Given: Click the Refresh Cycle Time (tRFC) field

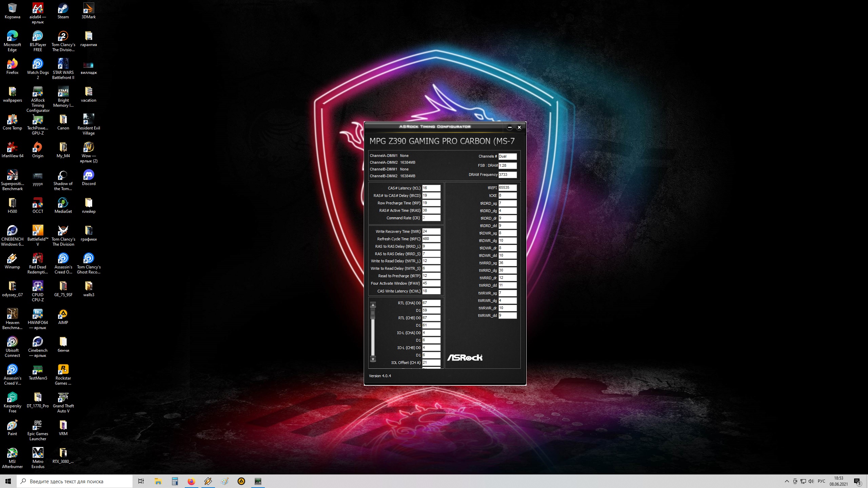Looking at the screenshot, I should click(x=431, y=239).
